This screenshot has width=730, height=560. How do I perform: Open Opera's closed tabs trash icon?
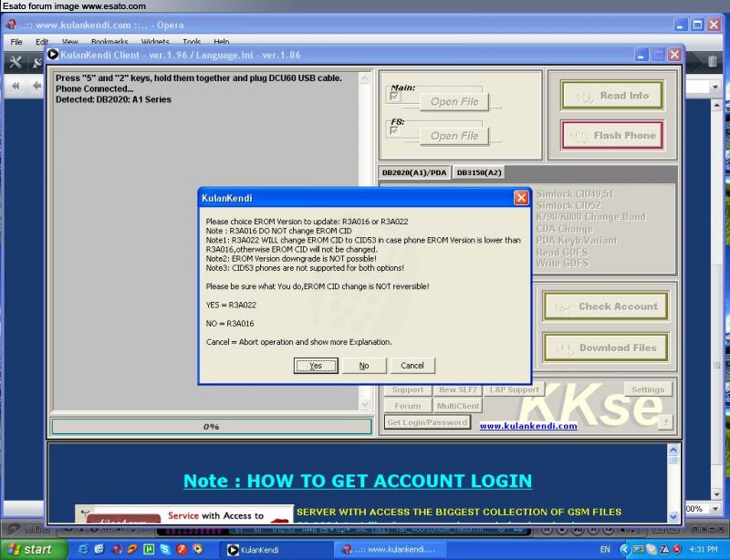point(713,61)
